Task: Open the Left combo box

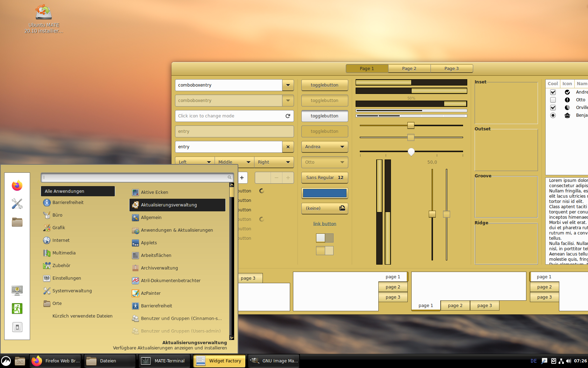Action: [x=195, y=162]
